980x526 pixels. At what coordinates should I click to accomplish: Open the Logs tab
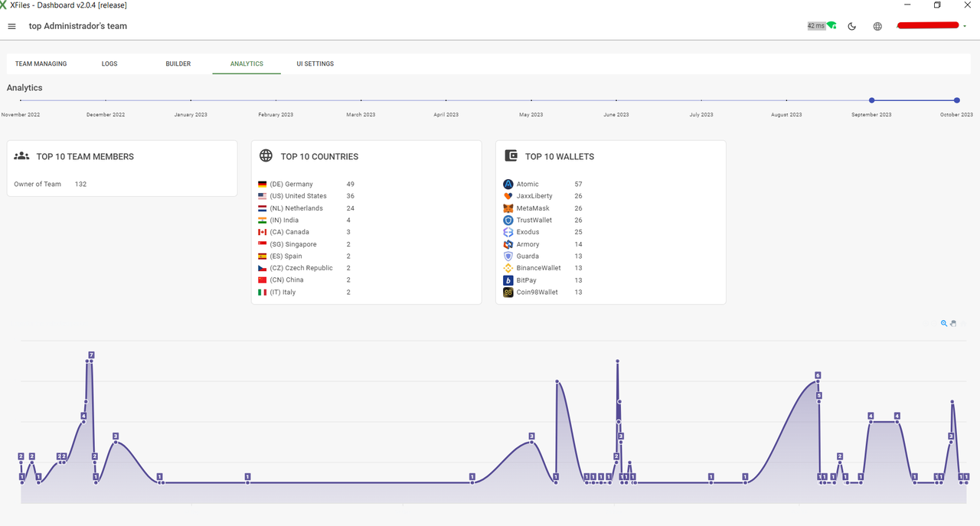109,64
